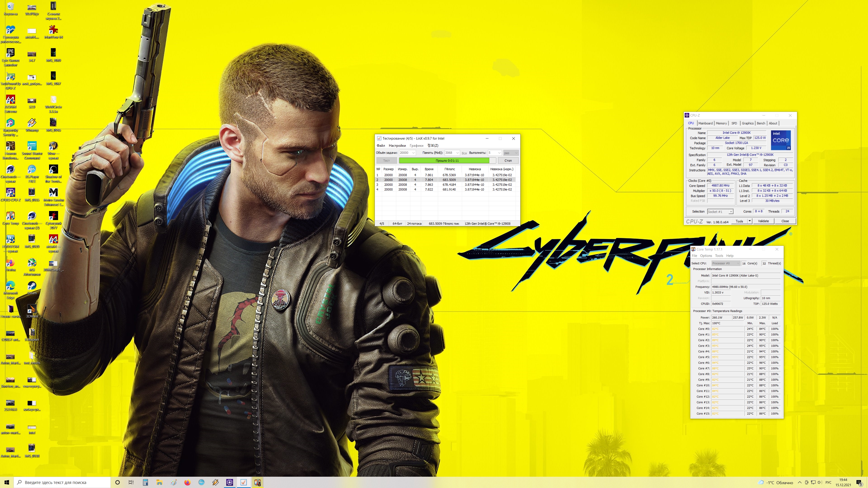Open Настройки menu in LinX
Screen dimensions: 868x488
click(397, 145)
